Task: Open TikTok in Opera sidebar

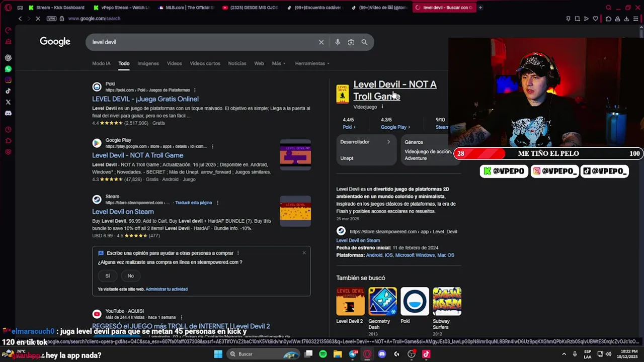Action: tap(8, 91)
